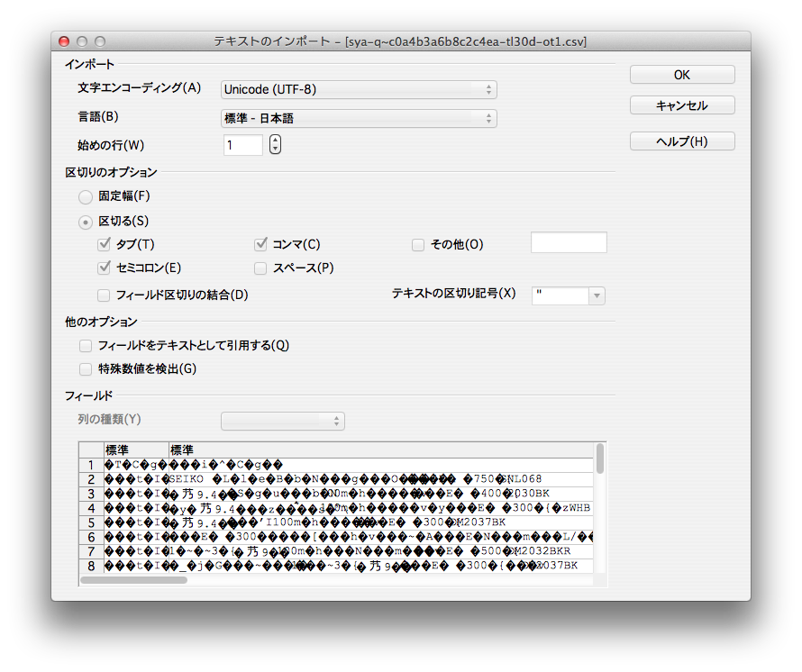Click preview row number 7
The width and height of the screenshot is (802, 672).
tap(91, 551)
